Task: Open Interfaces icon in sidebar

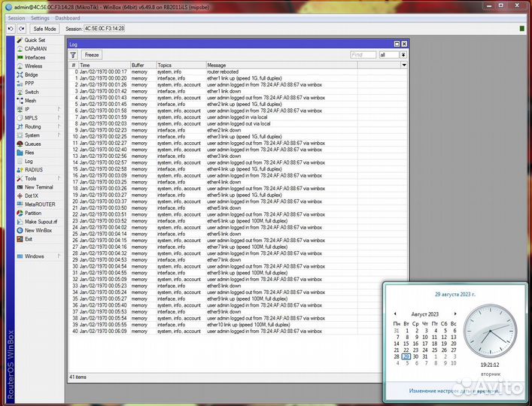Action: point(20,57)
